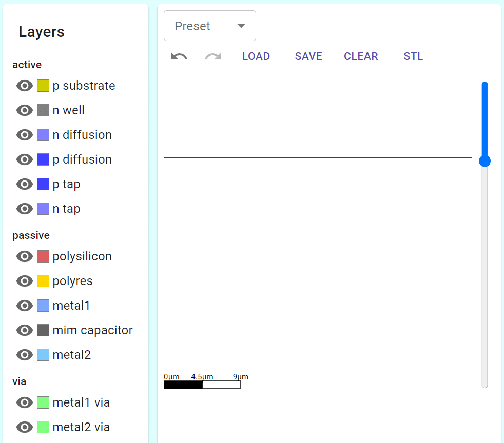This screenshot has height=443, width=504.
Task: Pick the metal2 light blue swatch
Action: 43,355
